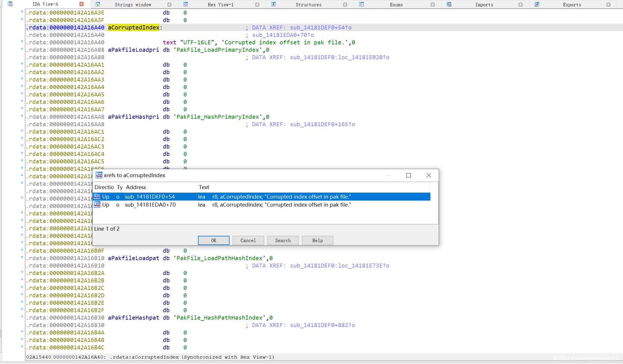Close the Hex View-1 tab
This screenshot has width=623, height=364.
coord(257,5)
